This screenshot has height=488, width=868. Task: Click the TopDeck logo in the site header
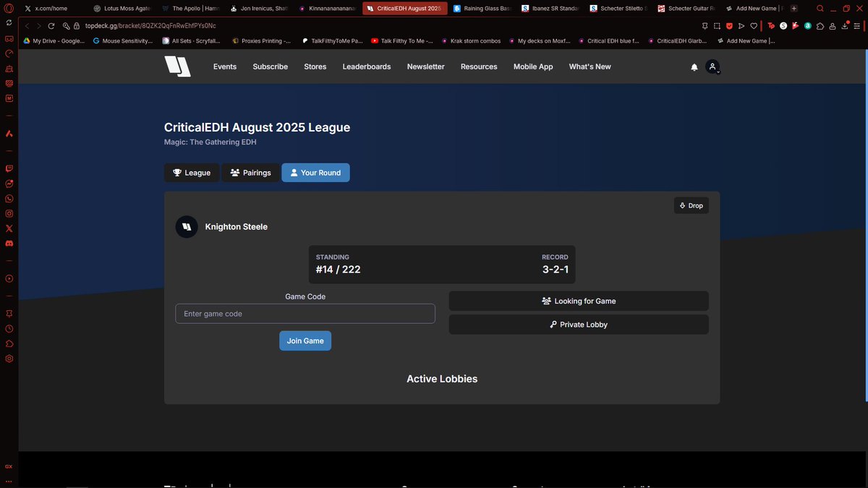(x=177, y=67)
